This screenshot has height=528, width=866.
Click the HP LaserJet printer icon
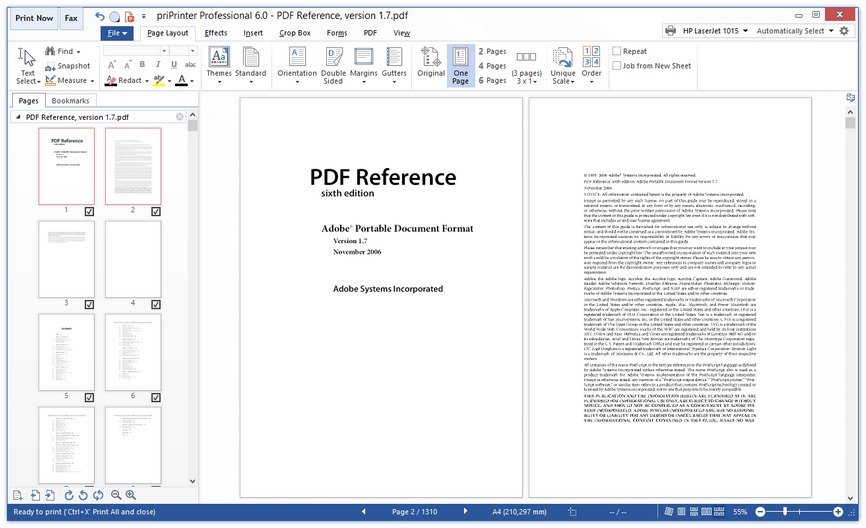tap(670, 31)
